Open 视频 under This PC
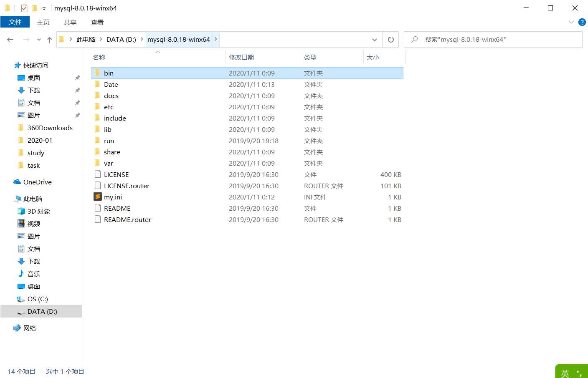The image size is (588, 378). (34, 224)
